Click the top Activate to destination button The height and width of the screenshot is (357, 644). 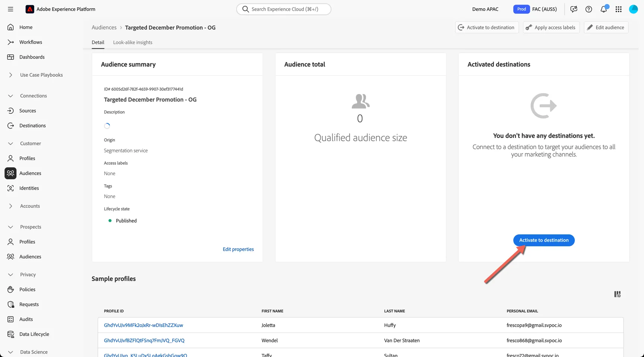(x=487, y=28)
